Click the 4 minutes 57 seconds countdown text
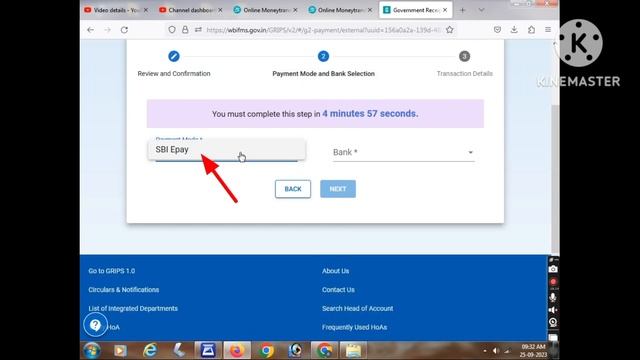This screenshot has height=360, width=640. (x=370, y=113)
